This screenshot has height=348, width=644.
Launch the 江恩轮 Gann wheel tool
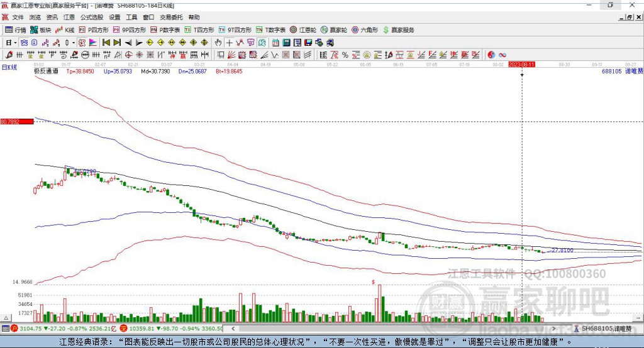pos(303,30)
